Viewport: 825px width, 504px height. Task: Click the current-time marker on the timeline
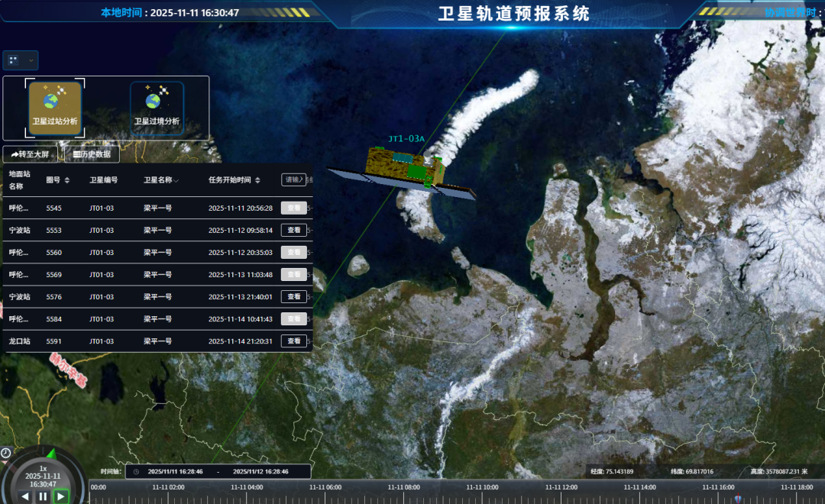tap(736, 499)
